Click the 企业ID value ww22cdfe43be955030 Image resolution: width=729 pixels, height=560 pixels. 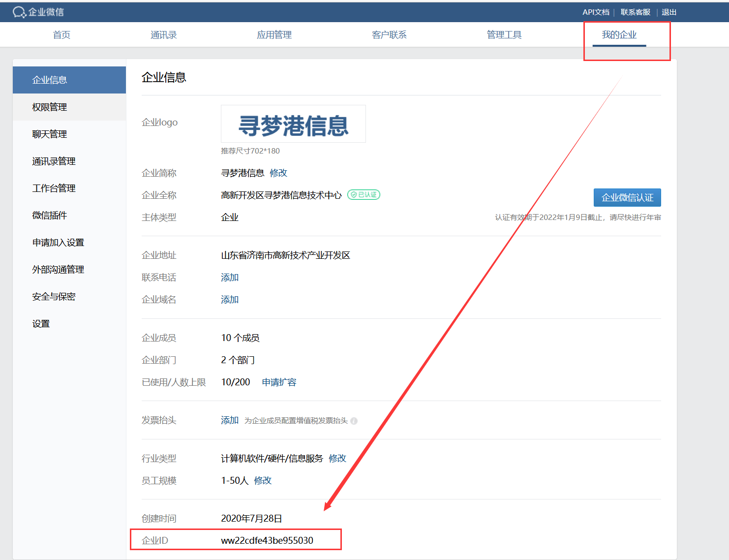(x=267, y=540)
